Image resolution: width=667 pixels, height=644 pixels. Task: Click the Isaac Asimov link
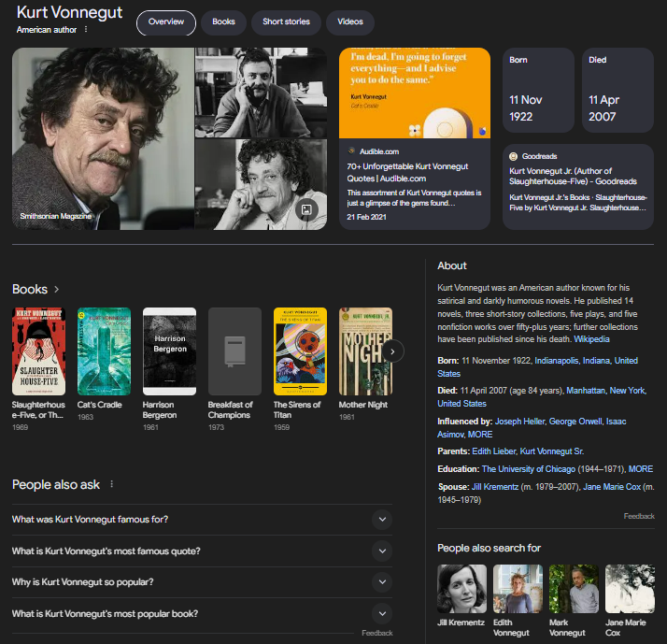click(x=532, y=428)
